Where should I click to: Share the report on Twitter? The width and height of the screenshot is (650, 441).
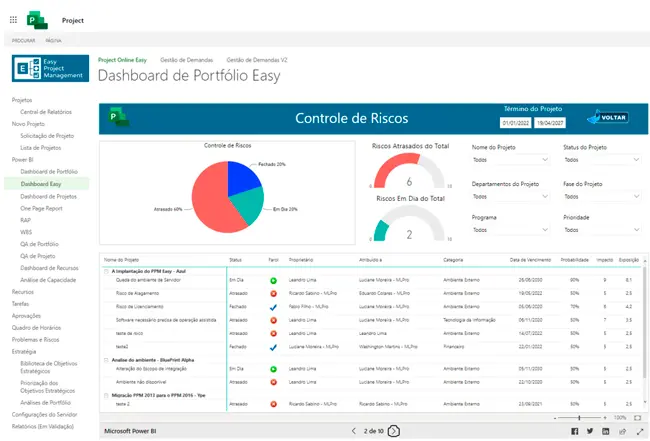pyautogui.click(x=590, y=431)
